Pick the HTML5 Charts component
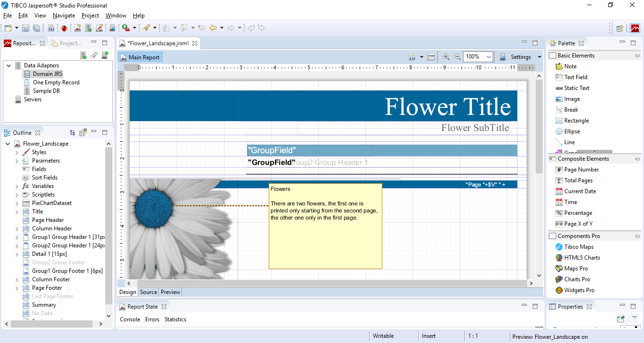Viewport: 644px width, 343px height. 578,258
